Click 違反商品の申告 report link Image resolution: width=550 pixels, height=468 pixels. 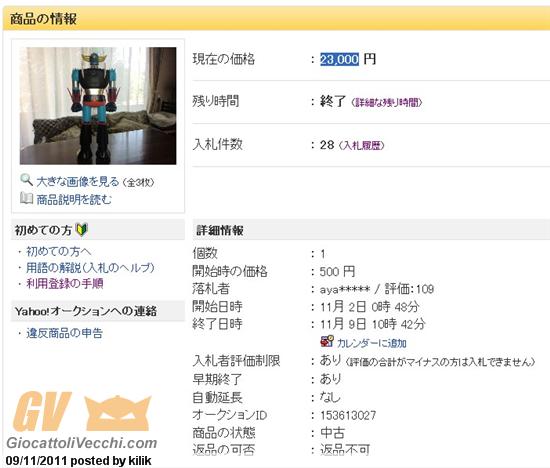coord(65,333)
